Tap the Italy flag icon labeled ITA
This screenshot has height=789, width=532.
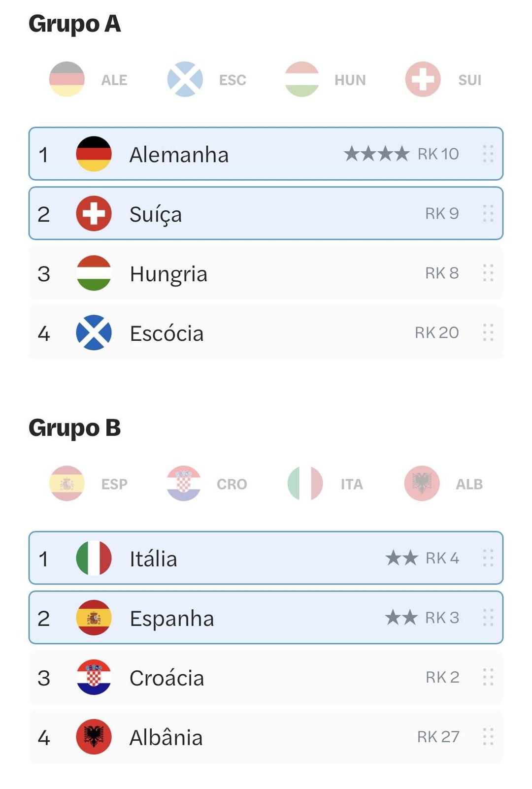point(305,484)
